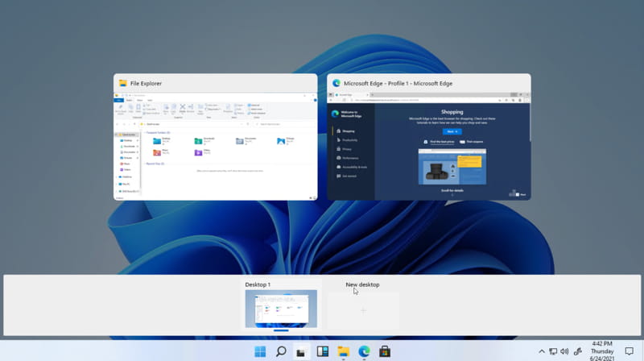Open the notification center icon

(x=630, y=351)
